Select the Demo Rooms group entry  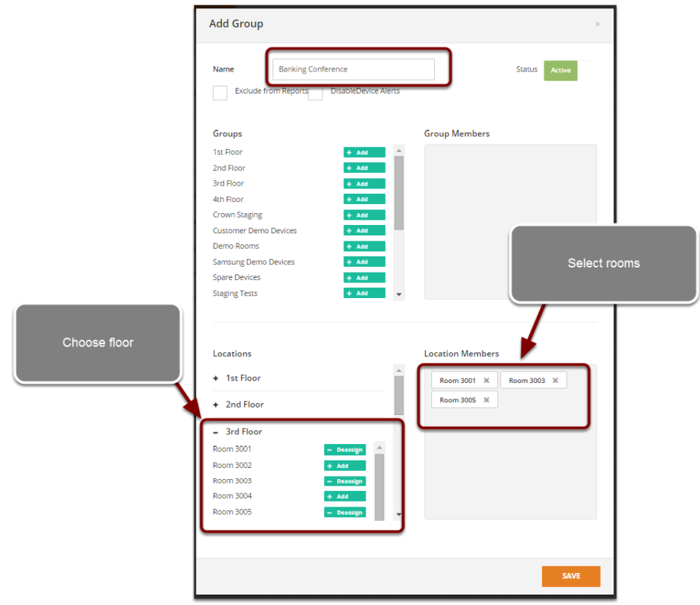[x=235, y=246]
